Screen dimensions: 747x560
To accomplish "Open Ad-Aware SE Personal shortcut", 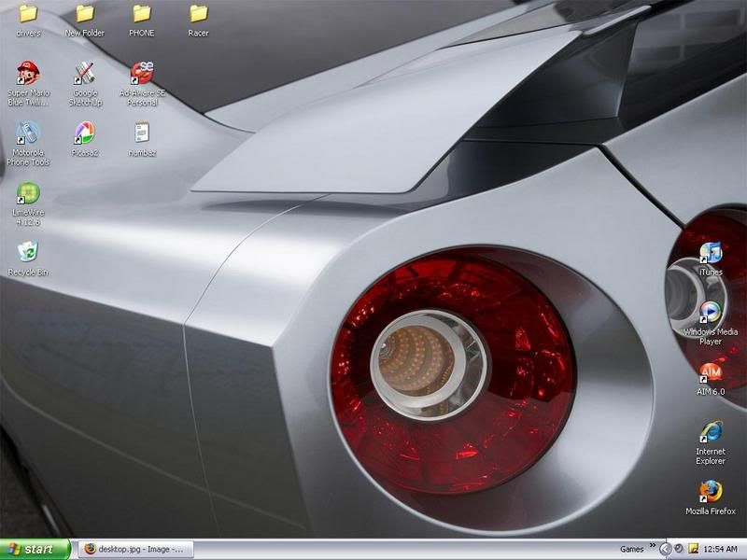I will point(142,74).
